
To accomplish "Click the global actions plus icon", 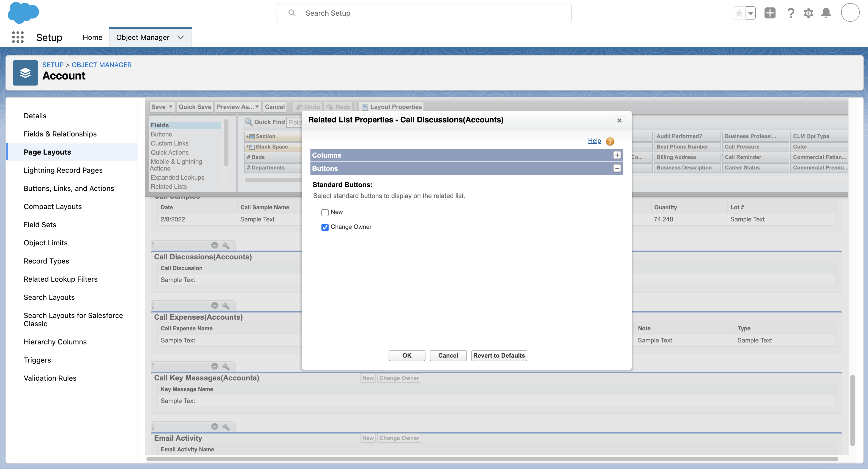I will [769, 13].
